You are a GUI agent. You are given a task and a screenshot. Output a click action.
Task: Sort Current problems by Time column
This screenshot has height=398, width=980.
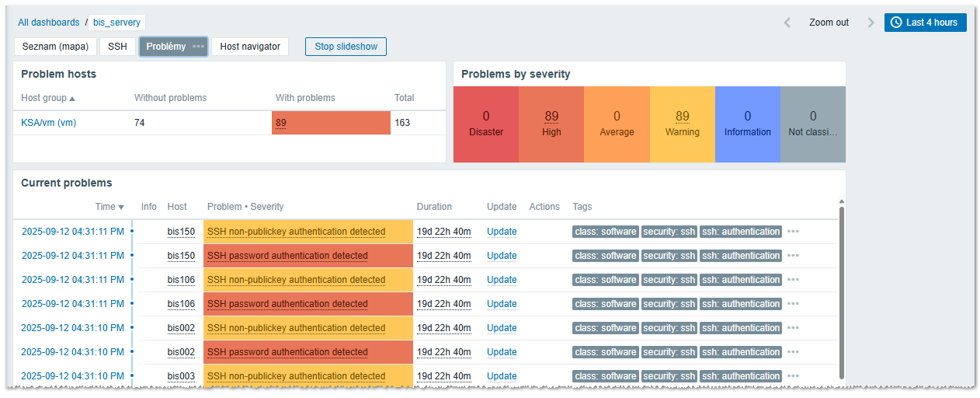coord(109,207)
